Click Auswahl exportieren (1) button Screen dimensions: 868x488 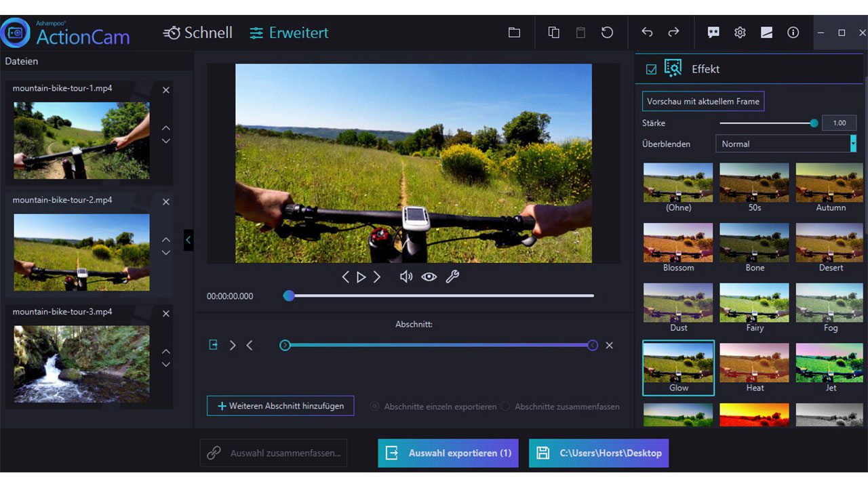point(448,453)
